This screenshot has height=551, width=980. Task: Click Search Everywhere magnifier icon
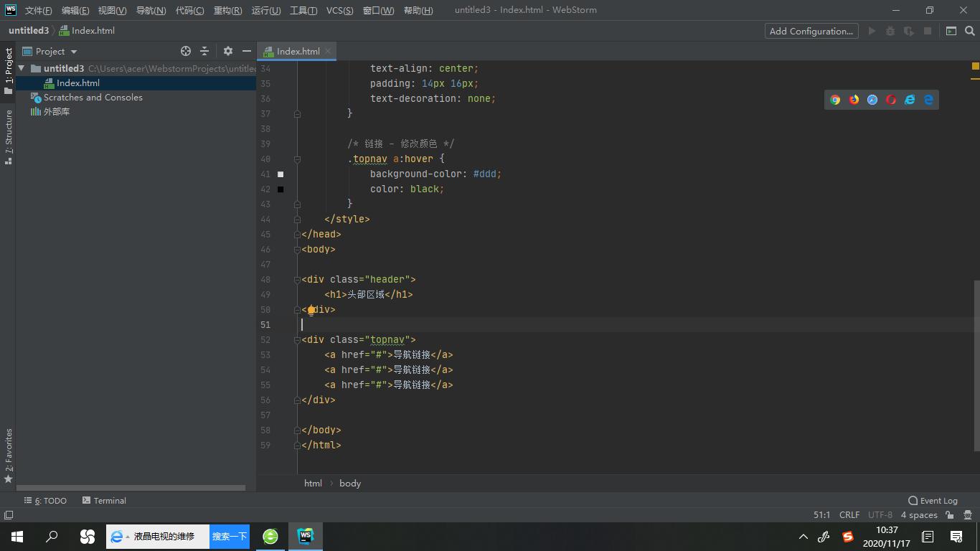click(970, 31)
